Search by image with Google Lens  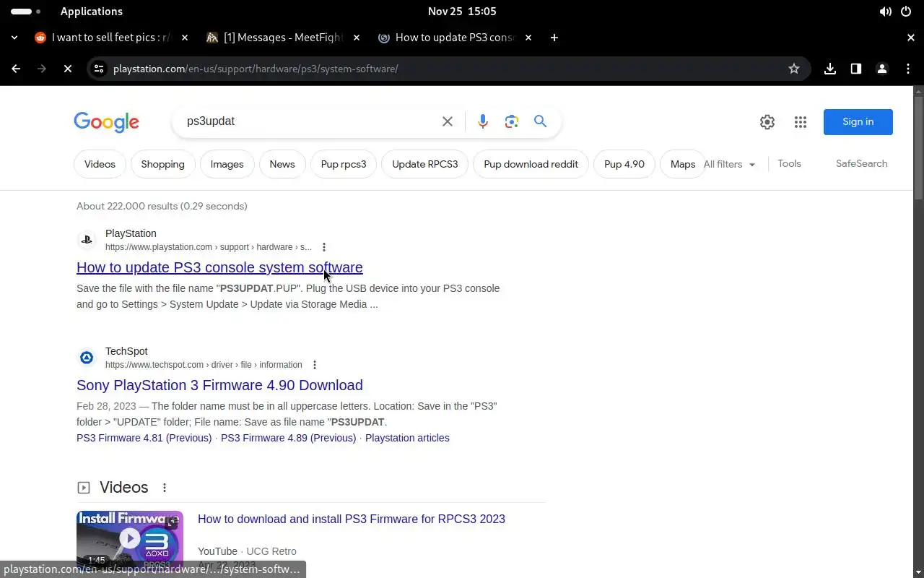(512, 121)
